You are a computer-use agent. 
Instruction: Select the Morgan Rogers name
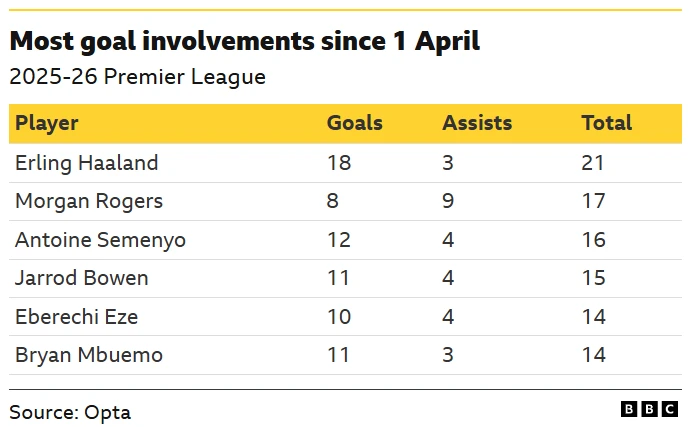(x=89, y=201)
